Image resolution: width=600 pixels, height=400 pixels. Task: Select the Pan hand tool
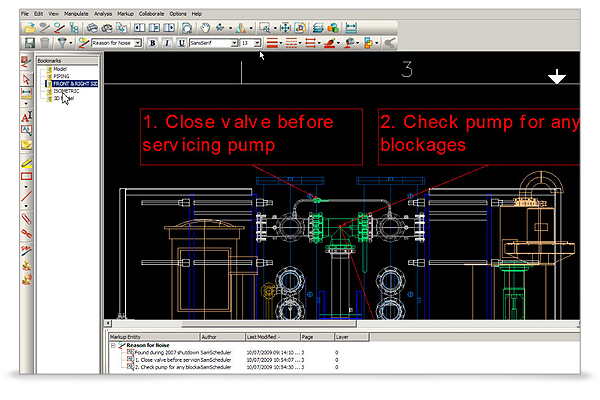pyautogui.click(x=206, y=28)
